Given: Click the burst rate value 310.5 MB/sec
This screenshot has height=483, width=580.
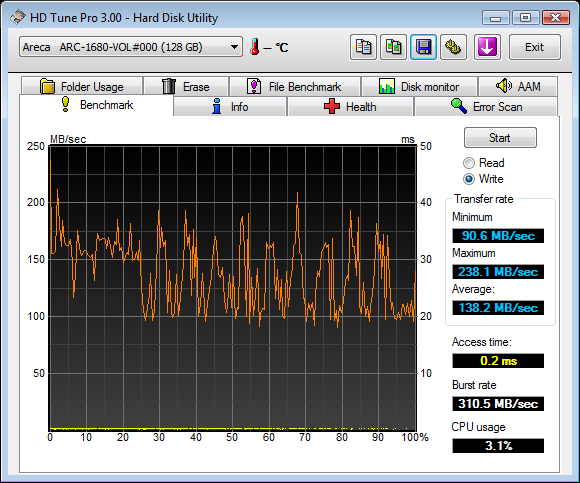Looking at the screenshot, I should point(498,403).
